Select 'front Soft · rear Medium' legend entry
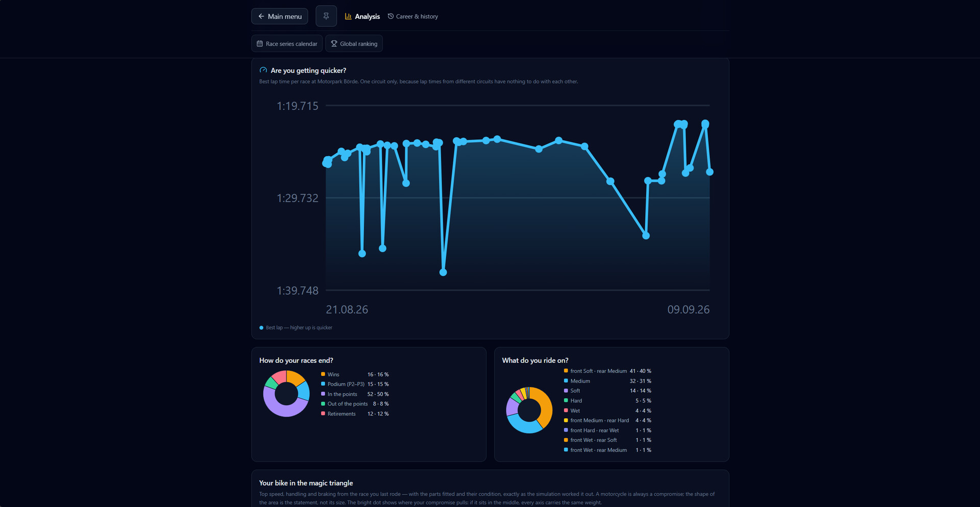Image resolution: width=980 pixels, height=507 pixels. pyautogui.click(x=607, y=371)
